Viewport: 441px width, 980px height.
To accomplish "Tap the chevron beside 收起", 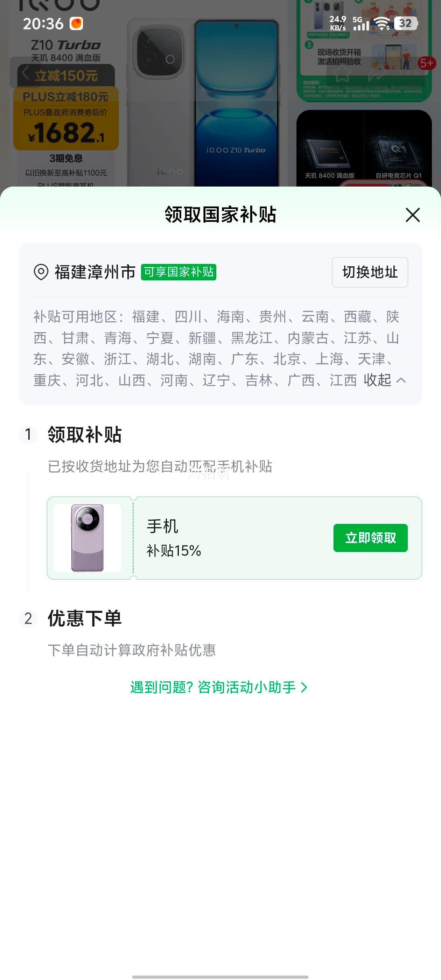I will click(401, 380).
